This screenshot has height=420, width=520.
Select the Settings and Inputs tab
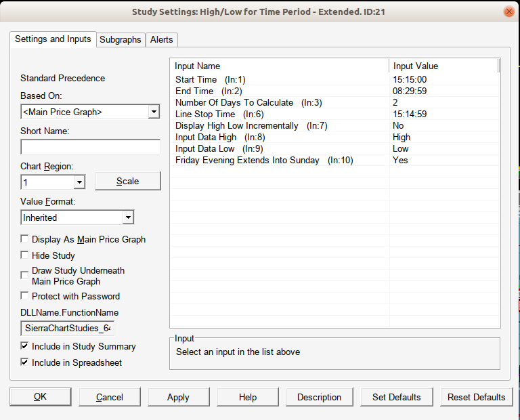[53, 39]
